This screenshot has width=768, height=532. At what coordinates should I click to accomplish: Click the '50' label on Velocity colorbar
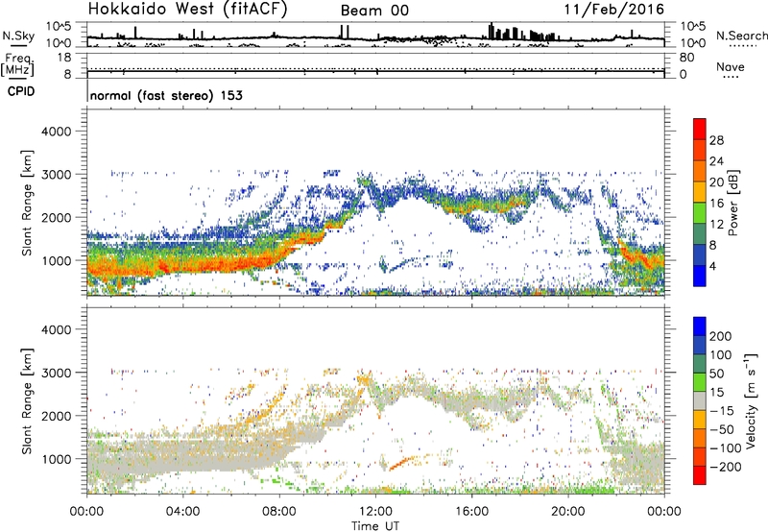click(x=716, y=374)
